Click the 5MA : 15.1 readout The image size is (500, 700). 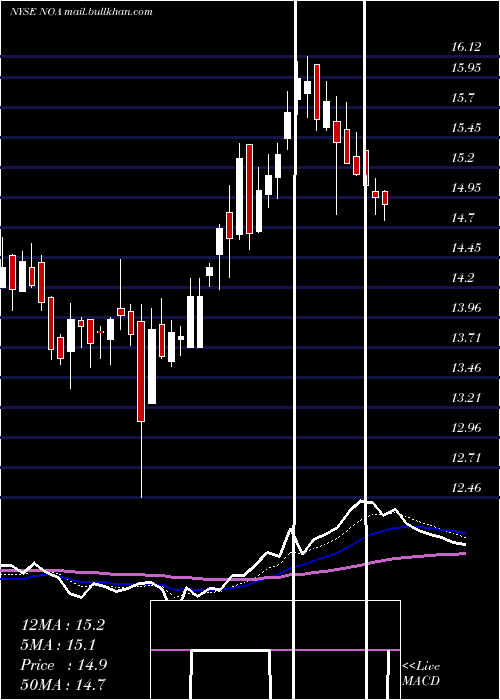[58, 645]
